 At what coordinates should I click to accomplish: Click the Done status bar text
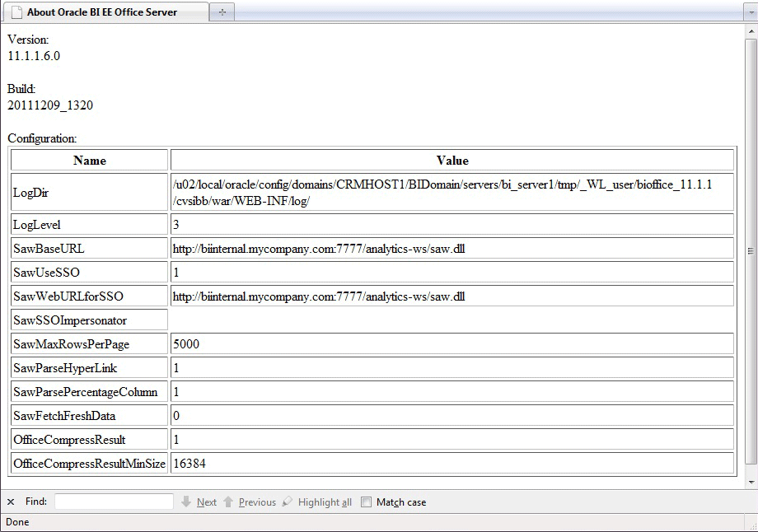point(17,522)
